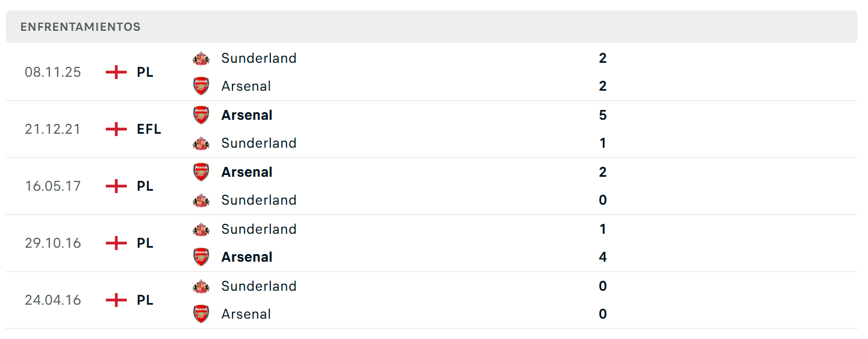Click Arsenal crest in 08.11.25 match

[x=201, y=86]
